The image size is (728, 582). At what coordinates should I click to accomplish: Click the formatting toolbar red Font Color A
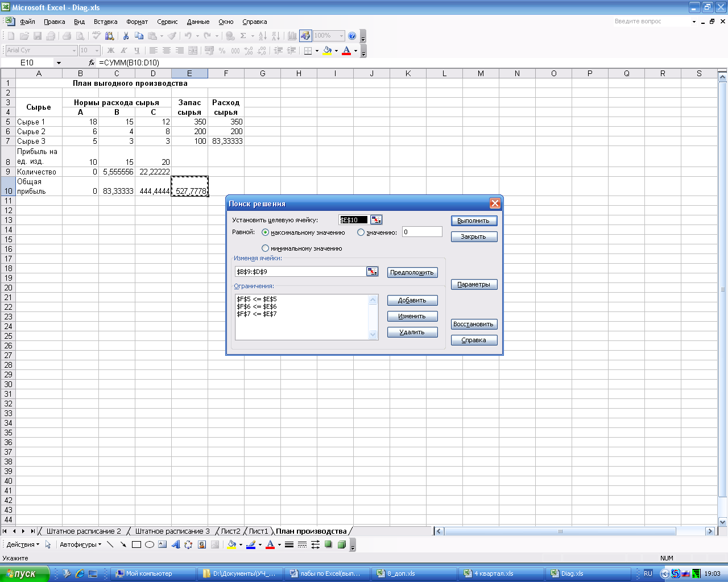click(x=346, y=51)
